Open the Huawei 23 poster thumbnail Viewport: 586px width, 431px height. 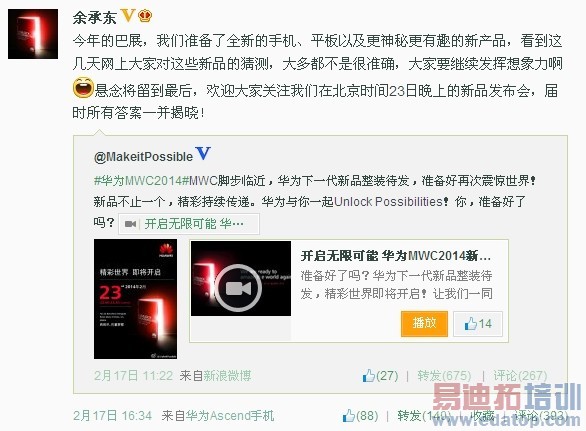click(x=135, y=299)
